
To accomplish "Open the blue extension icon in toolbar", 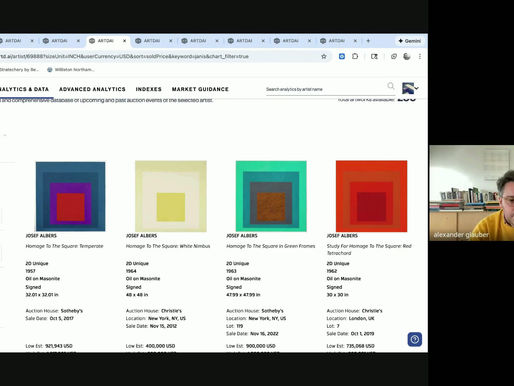I will click(342, 56).
